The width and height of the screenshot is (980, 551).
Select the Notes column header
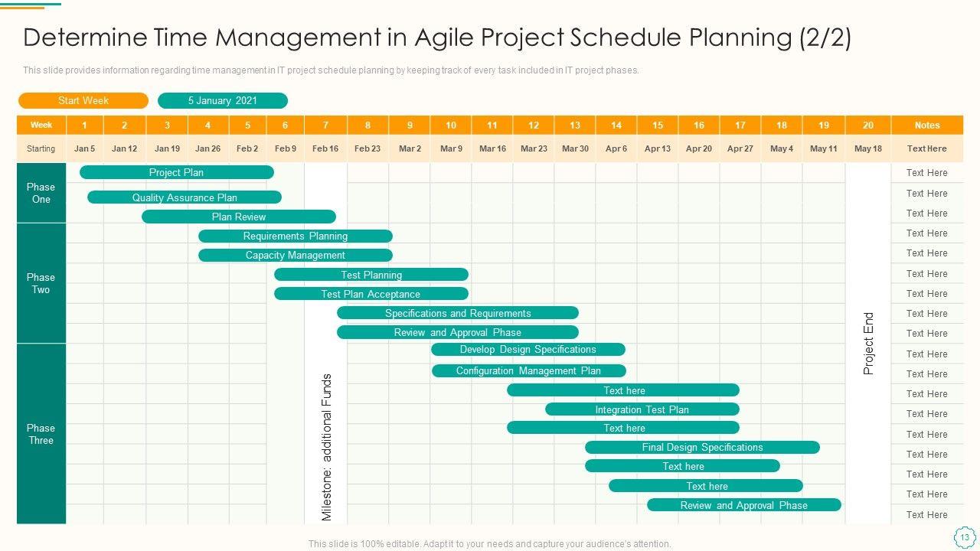(x=926, y=125)
